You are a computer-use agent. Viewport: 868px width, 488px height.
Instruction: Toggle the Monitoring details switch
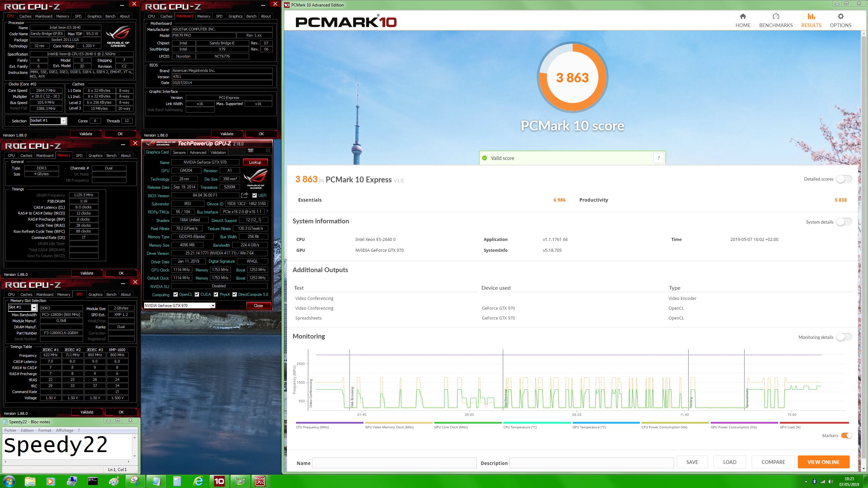click(844, 337)
